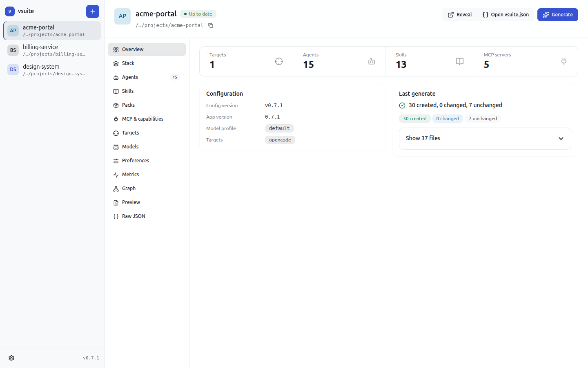Click the 30 created badge
The width and height of the screenshot is (588, 368).
coord(414,119)
